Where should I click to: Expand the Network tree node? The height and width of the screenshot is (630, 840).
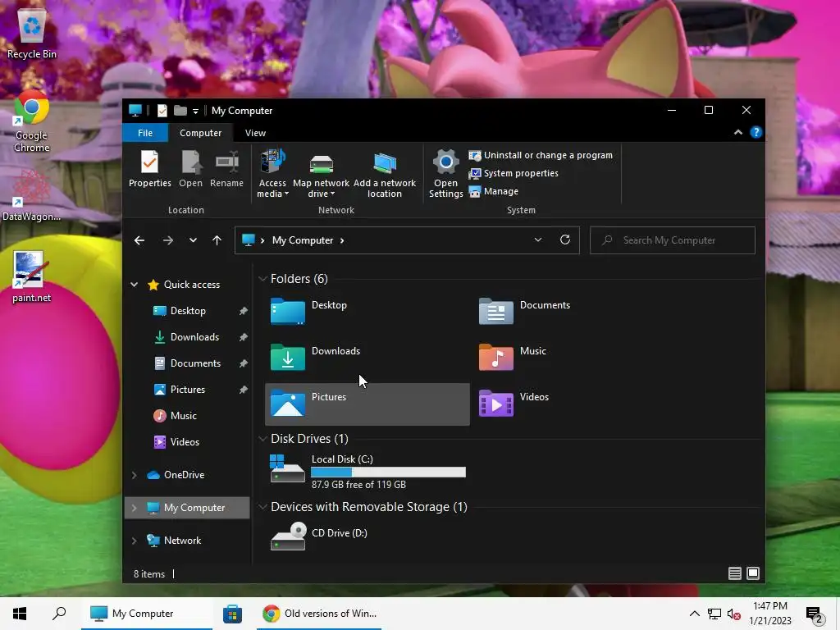tap(134, 541)
